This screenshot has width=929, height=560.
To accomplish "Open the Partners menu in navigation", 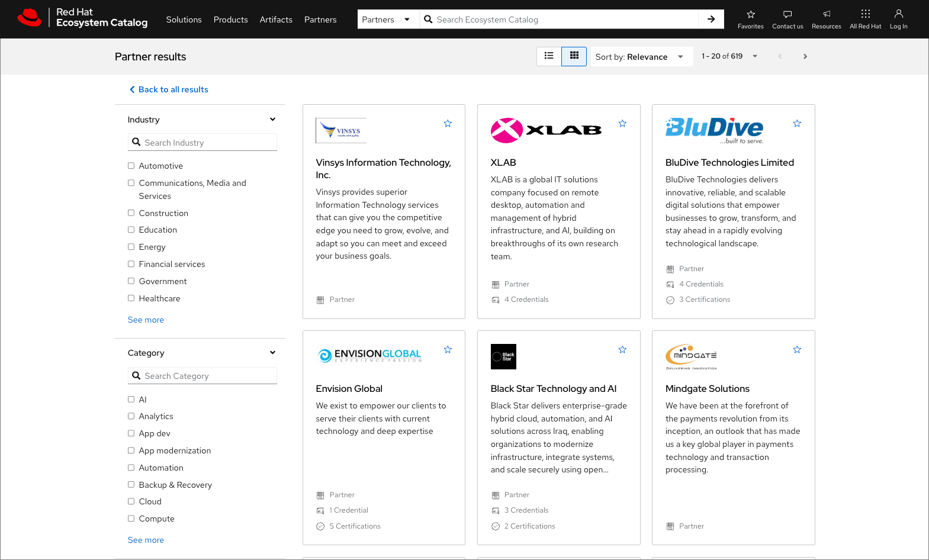I will [x=320, y=20].
